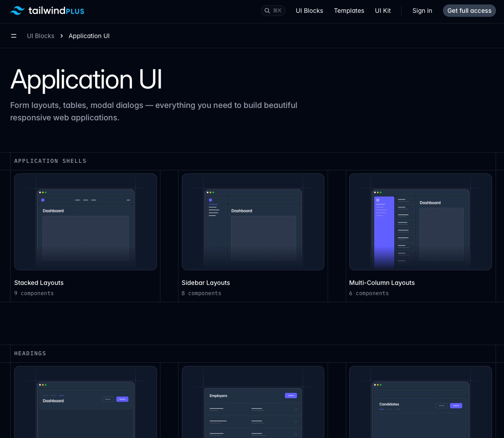Click the Application UI breadcrumb

click(x=89, y=36)
